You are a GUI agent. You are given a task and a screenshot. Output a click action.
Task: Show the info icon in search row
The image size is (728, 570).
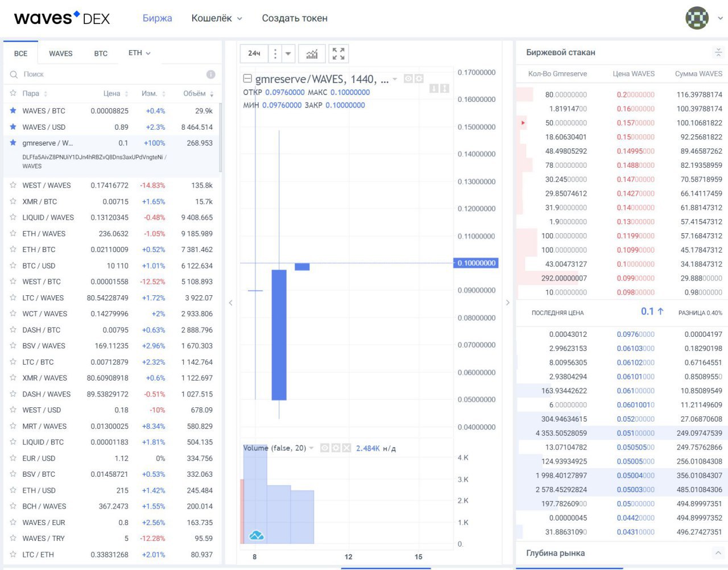(x=211, y=75)
